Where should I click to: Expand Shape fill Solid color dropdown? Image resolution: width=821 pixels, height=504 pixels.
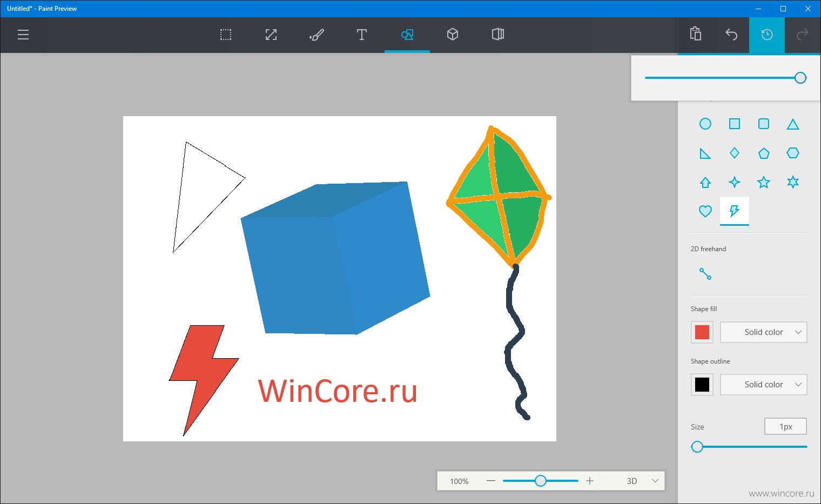pyautogui.click(x=764, y=332)
